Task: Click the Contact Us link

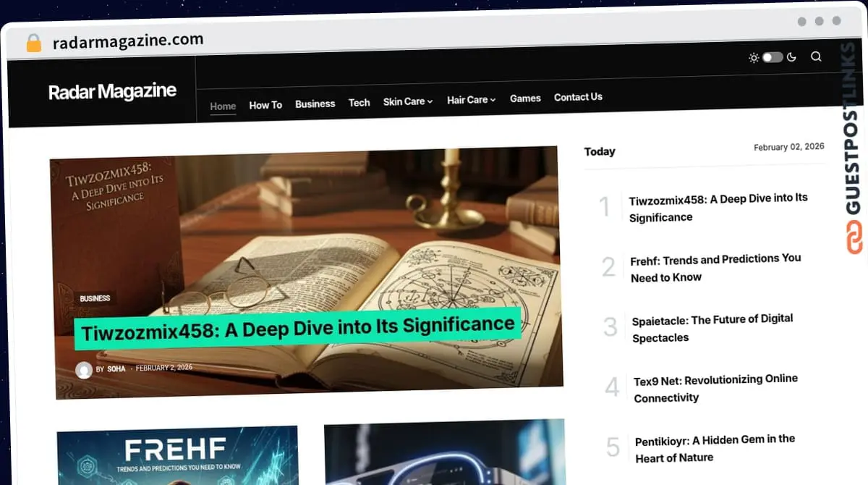Action: point(578,97)
